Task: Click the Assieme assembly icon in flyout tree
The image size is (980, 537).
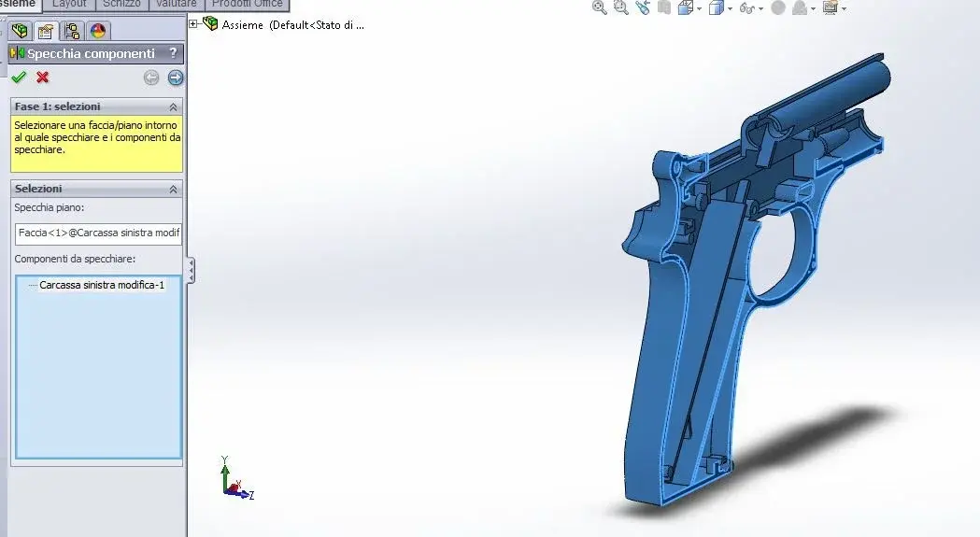Action: pyautogui.click(x=210, y=23)
